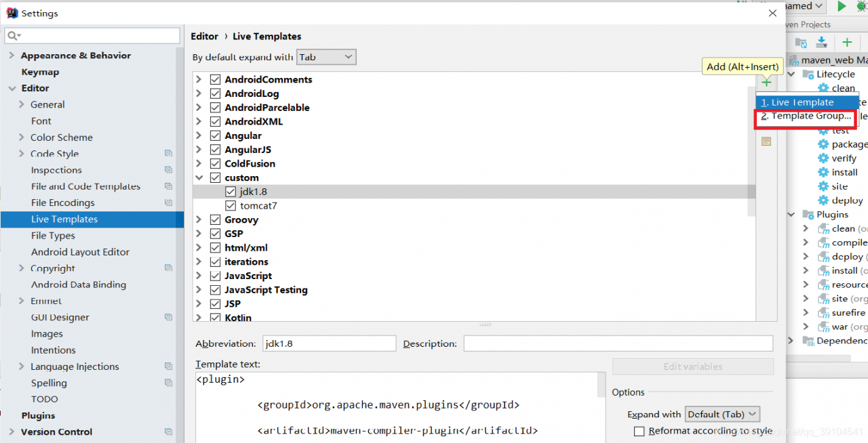Viewport: 868px width, 443px height.
Task: Click the green Add template plus icon
Action: point(766,82)
